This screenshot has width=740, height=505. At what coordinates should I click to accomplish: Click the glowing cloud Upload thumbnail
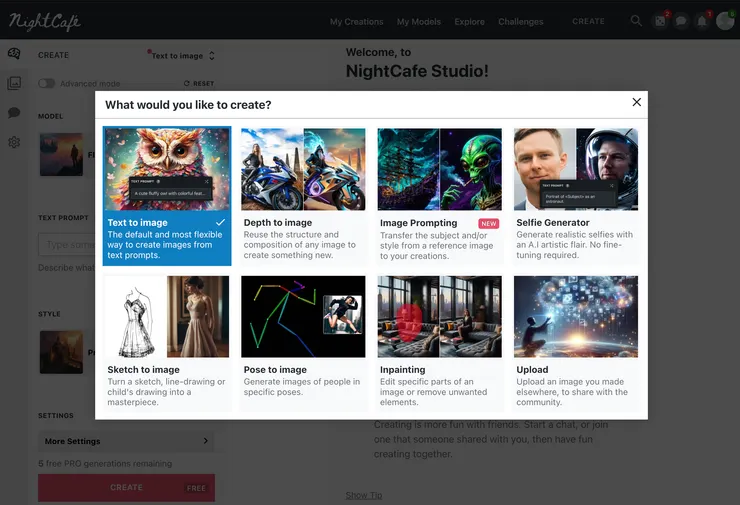pyautogui.click(x=576, y=317)
